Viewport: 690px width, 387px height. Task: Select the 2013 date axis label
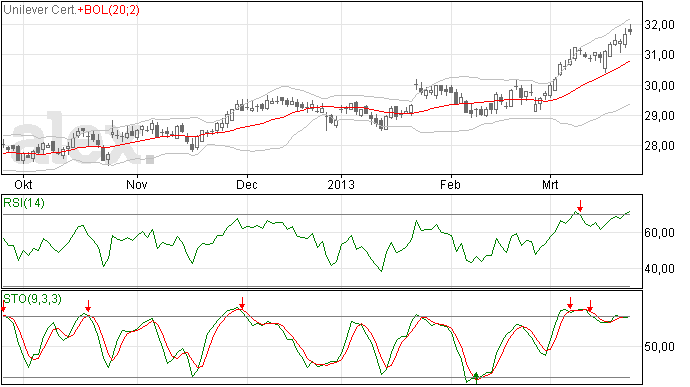[341, 184]
